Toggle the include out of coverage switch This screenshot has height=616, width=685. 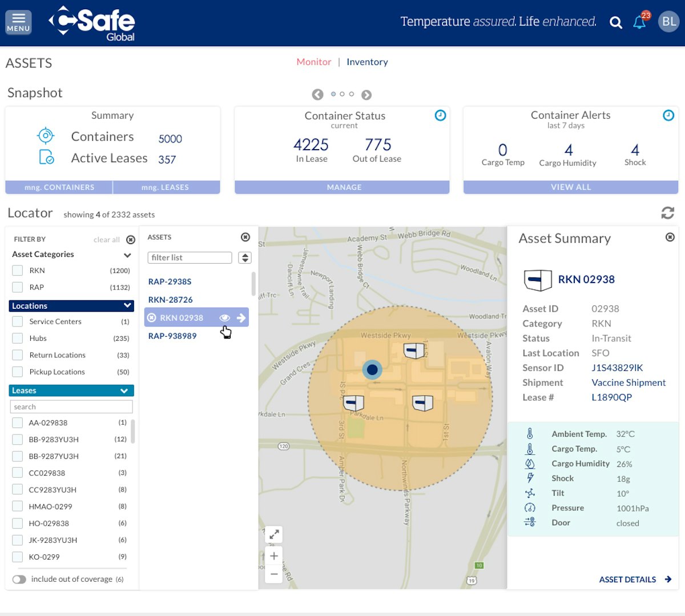coord(19,579)
